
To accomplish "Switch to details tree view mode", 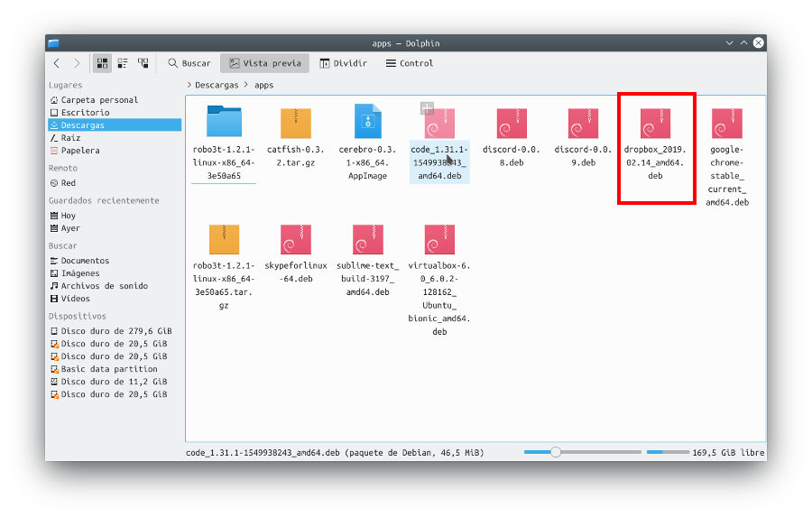I will [143, 63].
